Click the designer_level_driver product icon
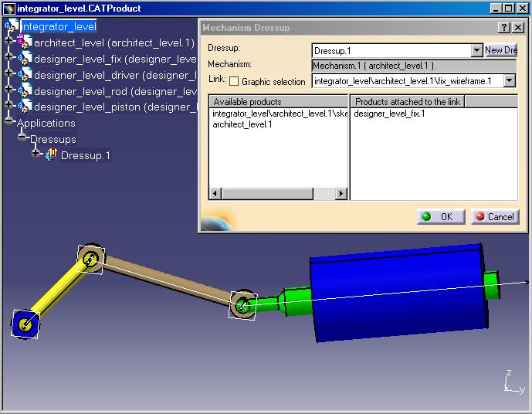The width and height of the screenshot is (532, 414). [24, 75]
